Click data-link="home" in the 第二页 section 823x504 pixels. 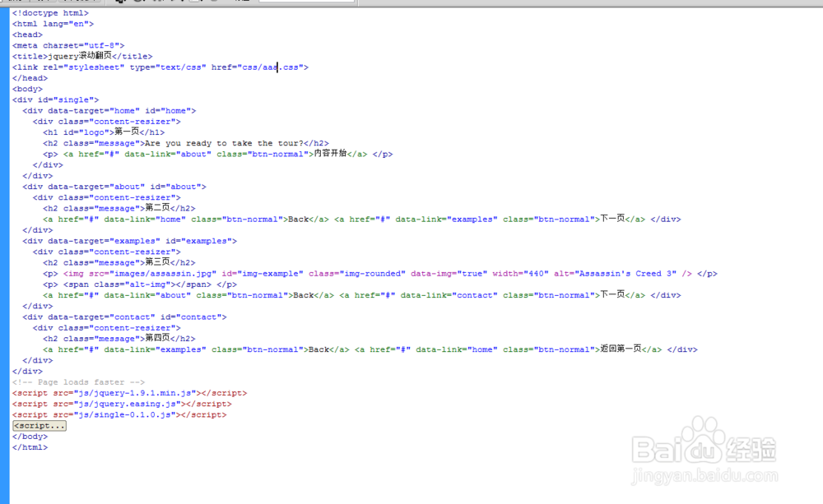point(145,220)
